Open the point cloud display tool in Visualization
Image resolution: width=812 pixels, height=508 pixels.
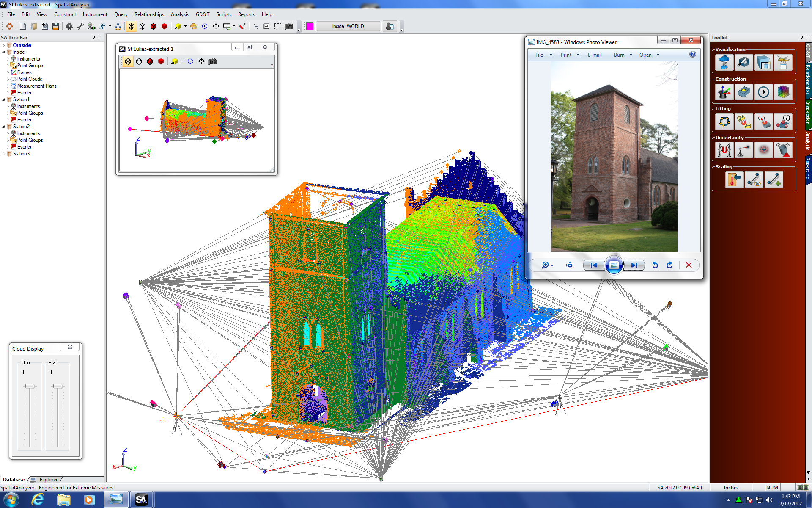click(x=724, y=62)
